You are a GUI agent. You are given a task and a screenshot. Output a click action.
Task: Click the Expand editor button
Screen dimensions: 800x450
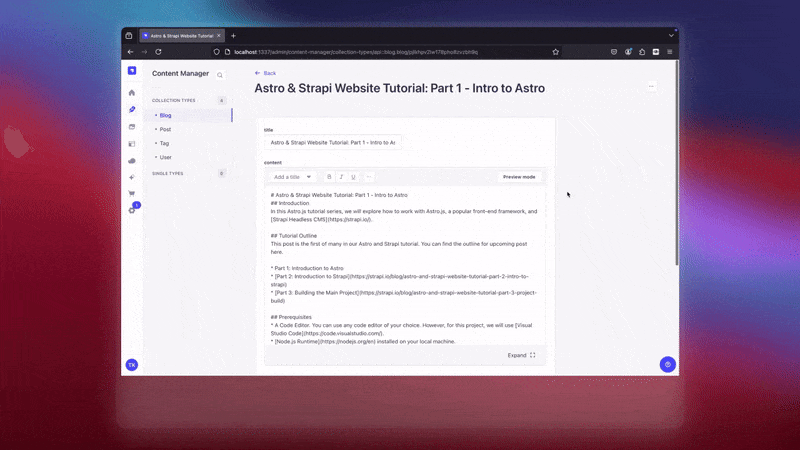click(x=521, y=355)
